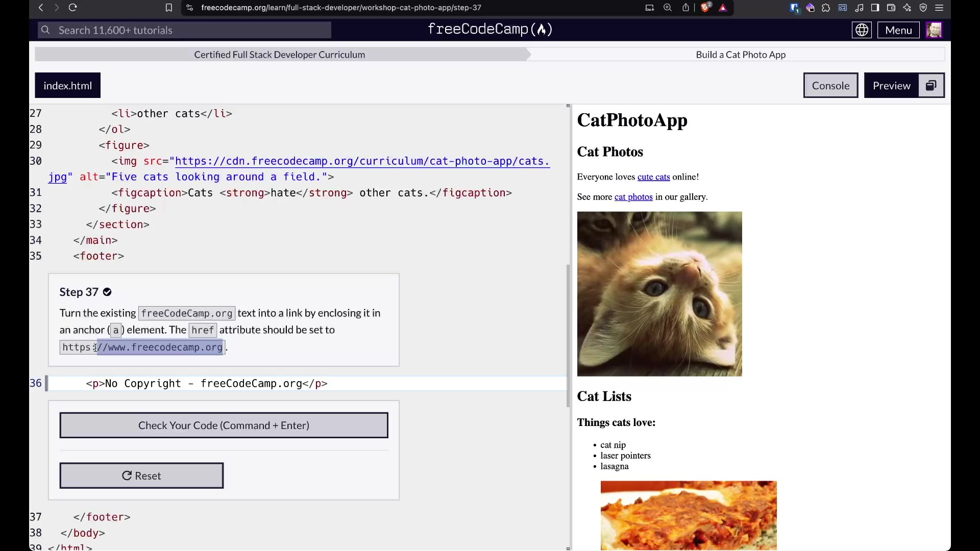Click '<li>other cats</li>' on line 27

pos(172,114)
